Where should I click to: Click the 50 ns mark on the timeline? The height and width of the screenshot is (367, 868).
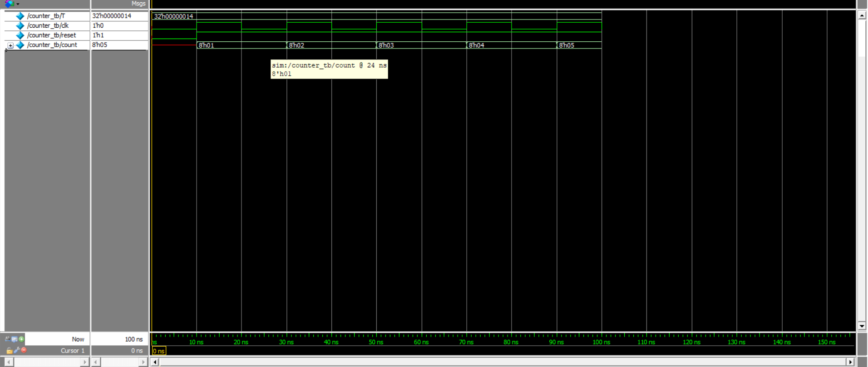point(376,342)
